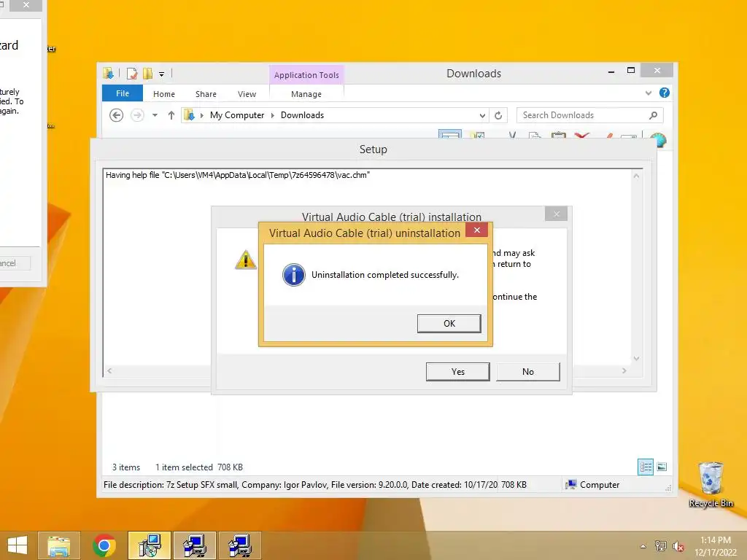Switch to large icons view in the status bar
Viewport: 747px width, 560px height.
662,467
